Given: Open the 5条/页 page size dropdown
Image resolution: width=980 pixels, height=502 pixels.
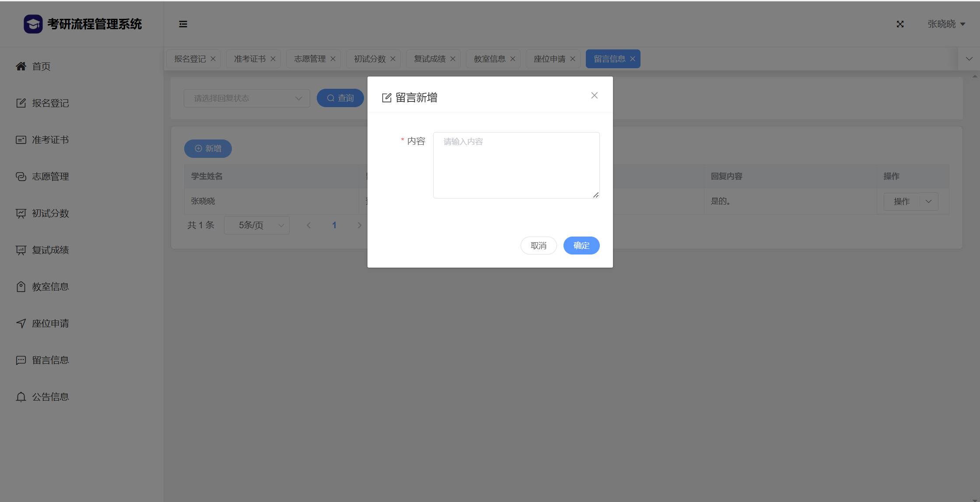Looking at the screenshot, I should 257,225.
